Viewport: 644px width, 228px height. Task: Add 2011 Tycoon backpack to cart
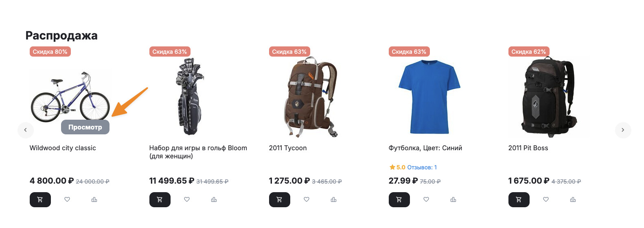pyautogui.click(x=279, y=199)
